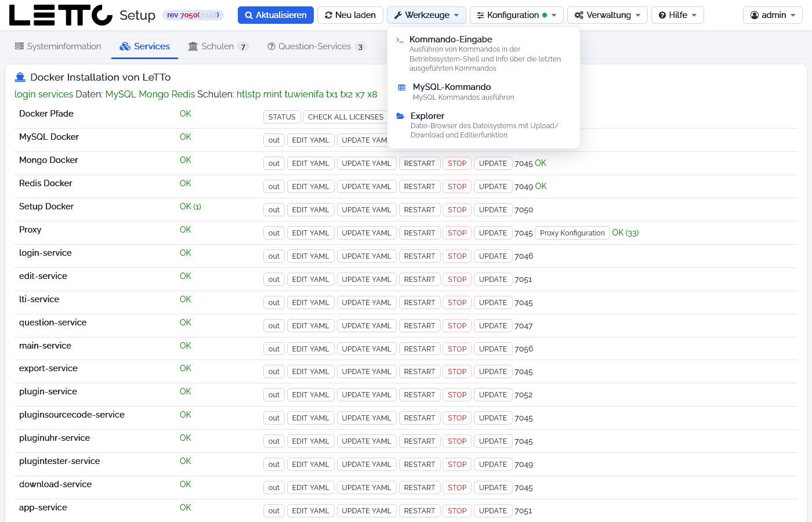Viewport: 812px width, 522px height.
Task: Click UPDATE for export-service
Action: pos(493,372)
